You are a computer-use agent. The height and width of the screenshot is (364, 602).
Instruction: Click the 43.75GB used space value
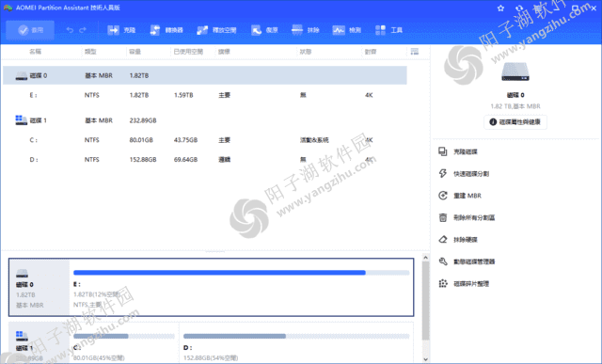185,140
